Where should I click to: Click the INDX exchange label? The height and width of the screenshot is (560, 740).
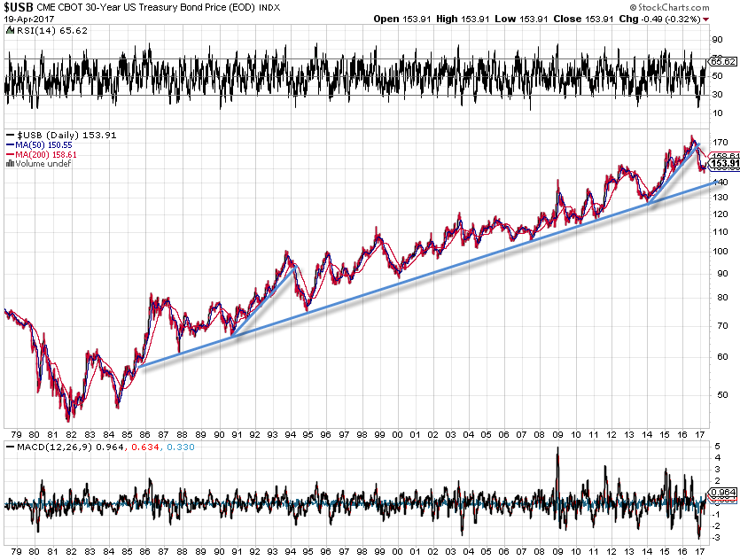point(269,8)
